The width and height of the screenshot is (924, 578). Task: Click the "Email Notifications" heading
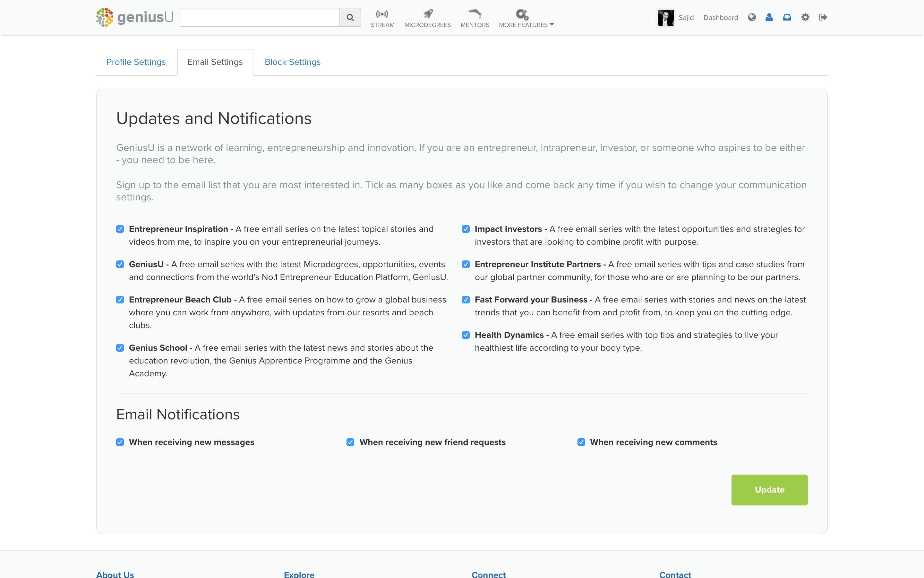coord(178,414)
